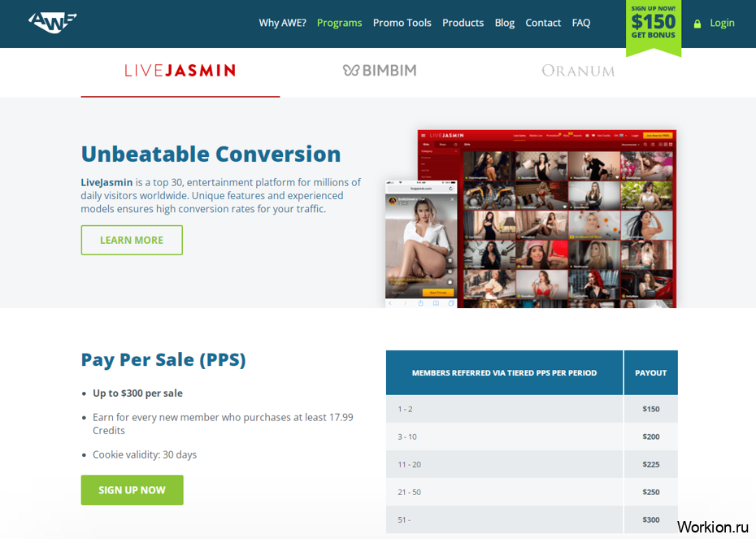Click the $150 Get Bonus sign-up ribbon
This screenshot has height=539, width=756.
tap(654, 27)
